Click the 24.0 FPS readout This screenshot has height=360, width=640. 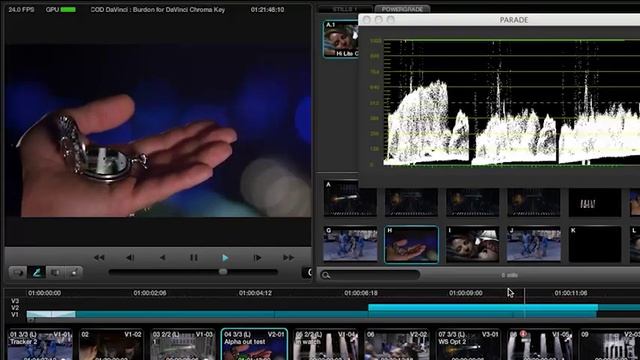21,9
